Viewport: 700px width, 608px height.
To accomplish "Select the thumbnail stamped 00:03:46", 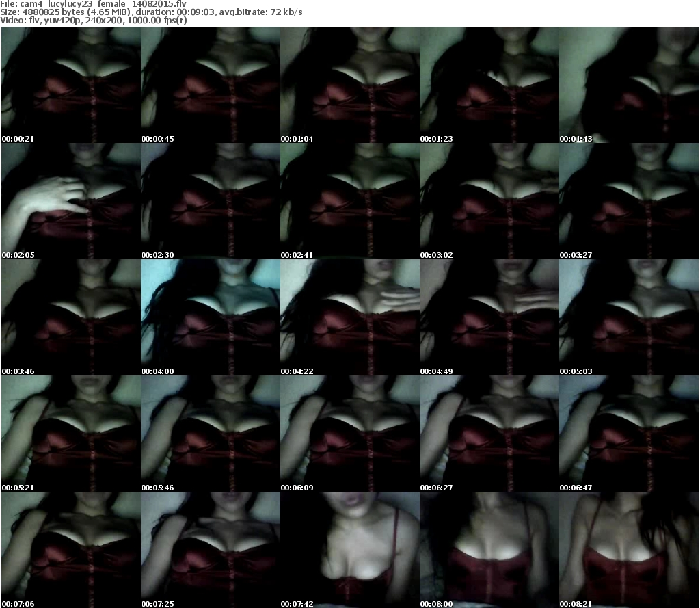I will (71, 317).
